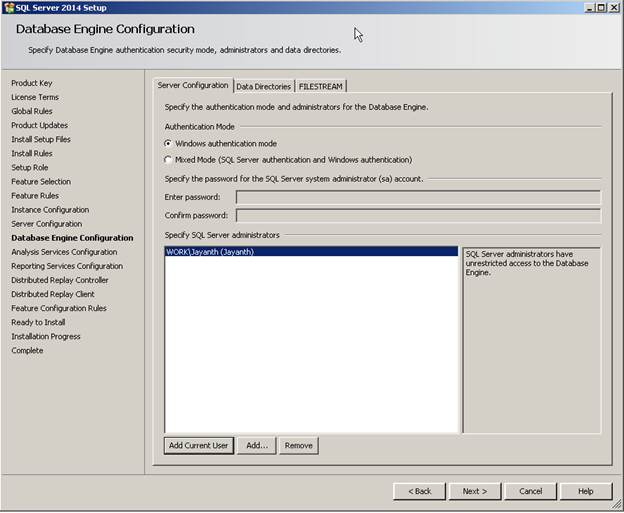The image size is (624, 513).
Task: Click Instance Configuration step in sidebar
Action: pyautogui.click(x=50, y=210)
